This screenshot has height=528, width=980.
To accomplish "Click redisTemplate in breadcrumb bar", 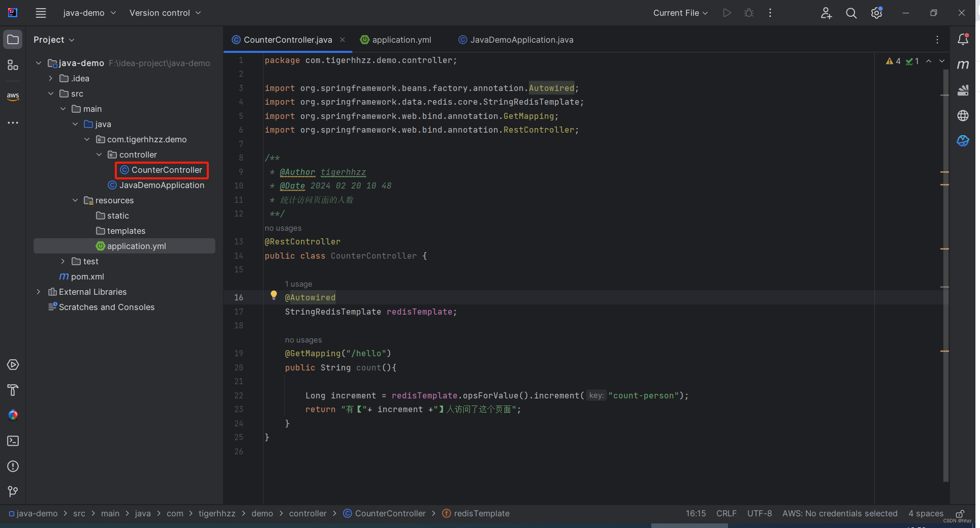I will 476,514.
